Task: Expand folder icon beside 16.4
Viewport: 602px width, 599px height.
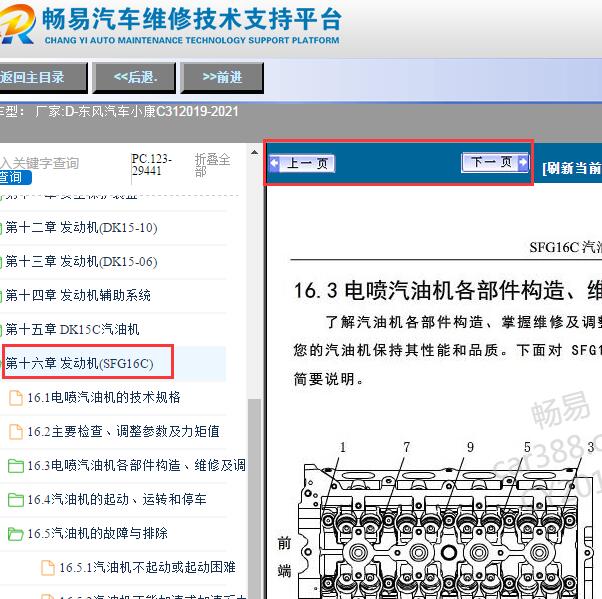Action: point(16,500)
